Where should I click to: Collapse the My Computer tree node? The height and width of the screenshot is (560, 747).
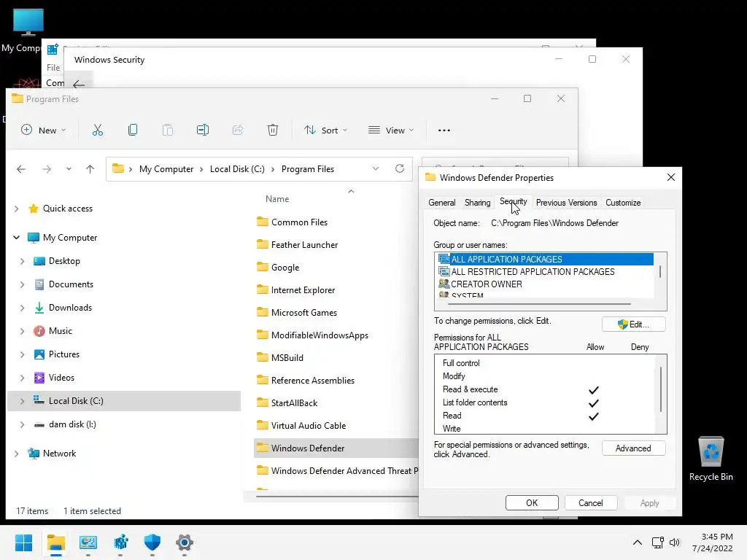[x=16, y=237]
